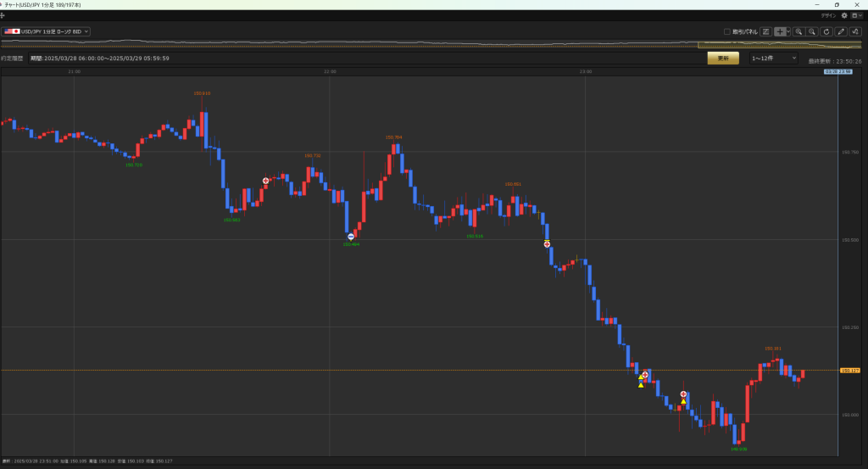The width and height of the screenshot is (868, 469).
Task: Open the technical indicator wave icon
Action: pos(855,31)
